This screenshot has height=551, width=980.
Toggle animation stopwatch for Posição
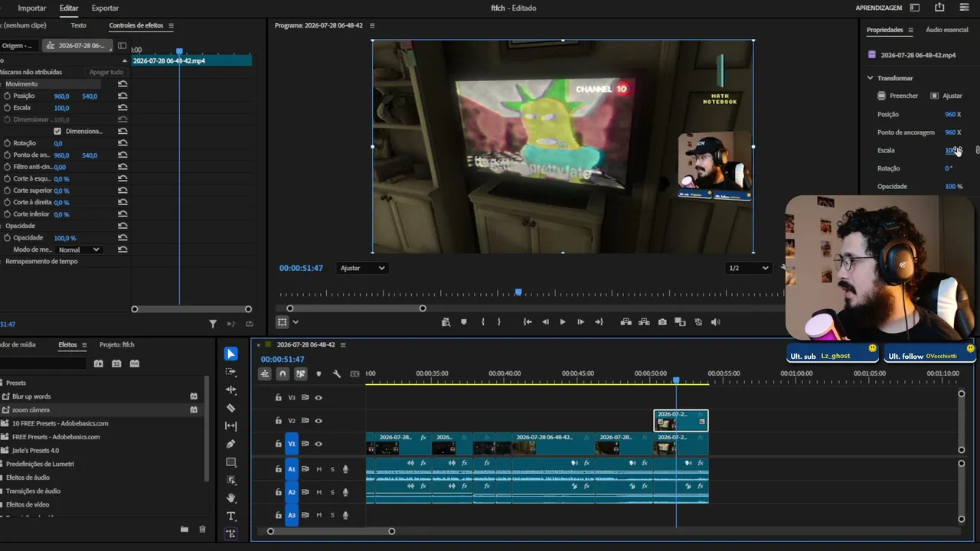point(7,96)
